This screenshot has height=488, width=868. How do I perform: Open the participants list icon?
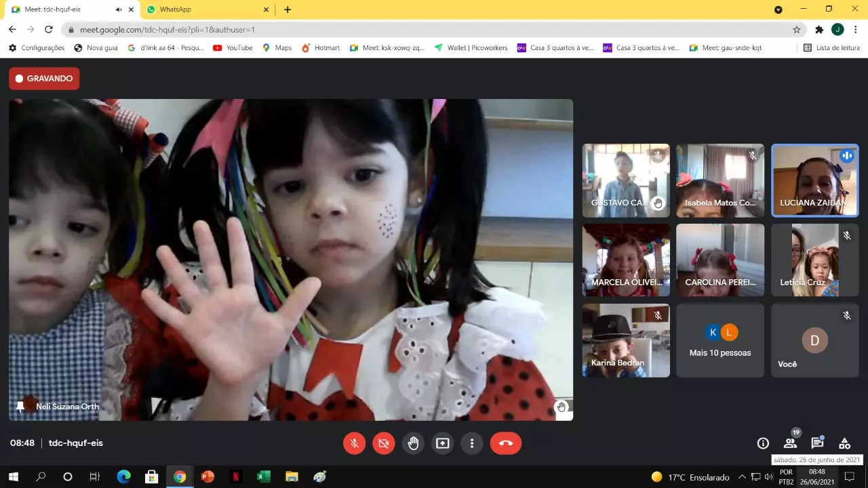(790, 443)
